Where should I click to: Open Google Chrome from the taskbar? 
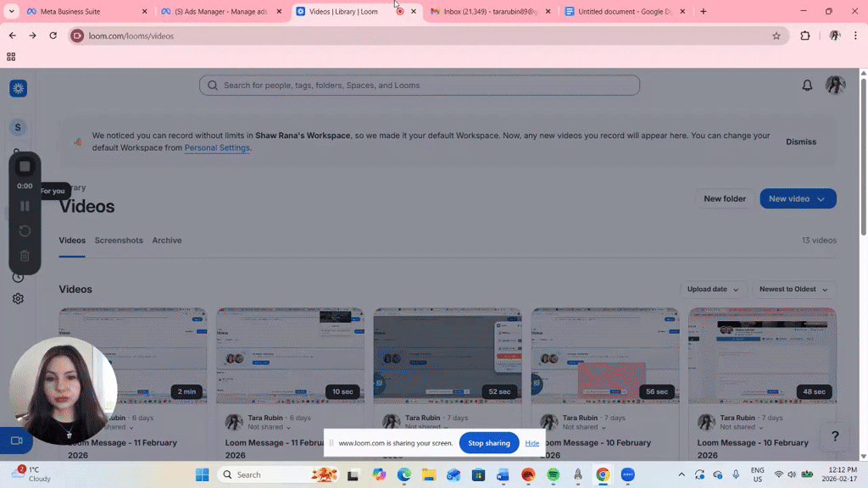click(x=603, y=474)
